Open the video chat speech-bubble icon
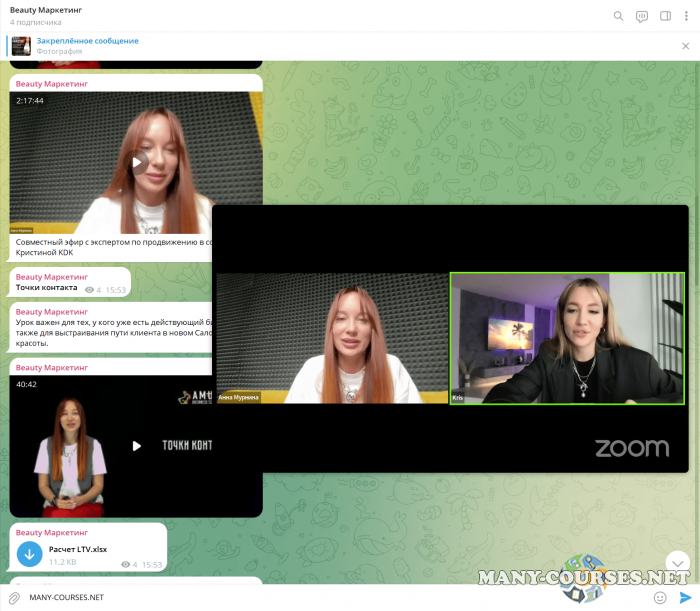Screen dimensions: 700x611 [642, 16]
